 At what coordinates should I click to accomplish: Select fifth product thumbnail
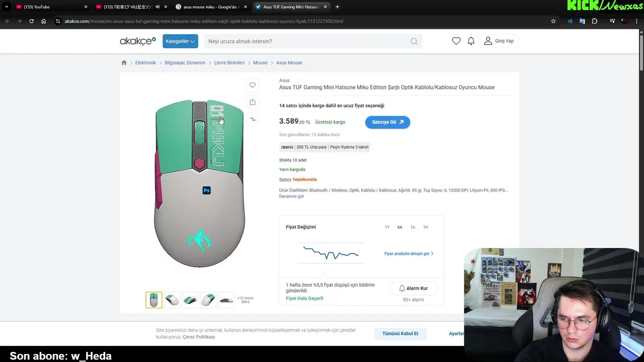point(226,300)
